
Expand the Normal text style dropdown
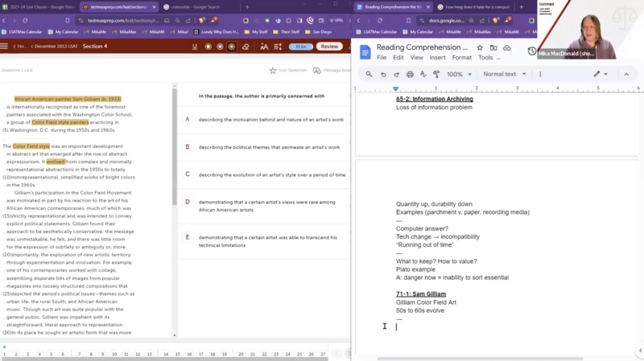(505, 74)
